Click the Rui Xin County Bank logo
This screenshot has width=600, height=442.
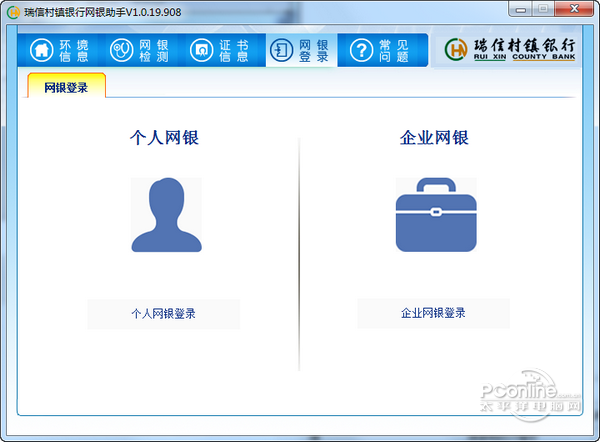click(510, 50)
